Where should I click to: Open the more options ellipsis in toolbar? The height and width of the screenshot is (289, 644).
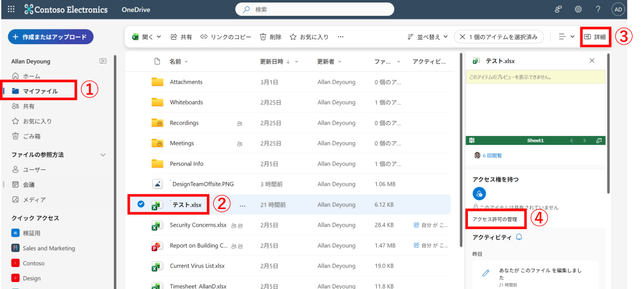pos(341,37)
